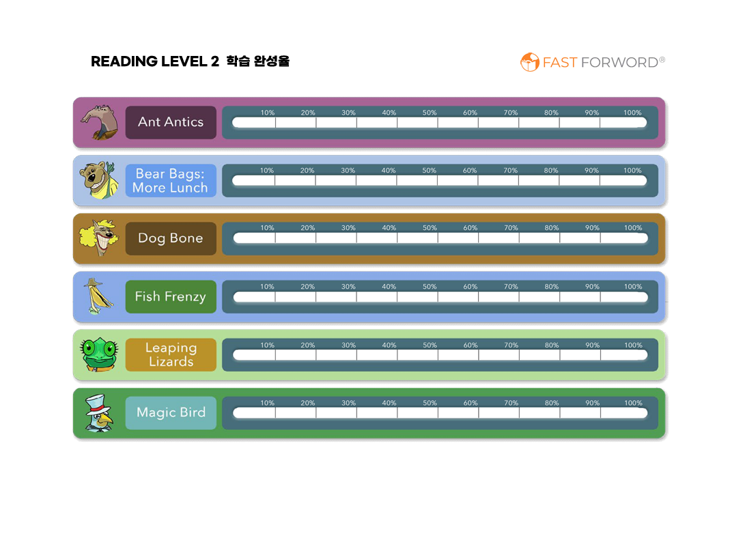Click the 50% label in Ant Antics row

(x=430, y=113)
